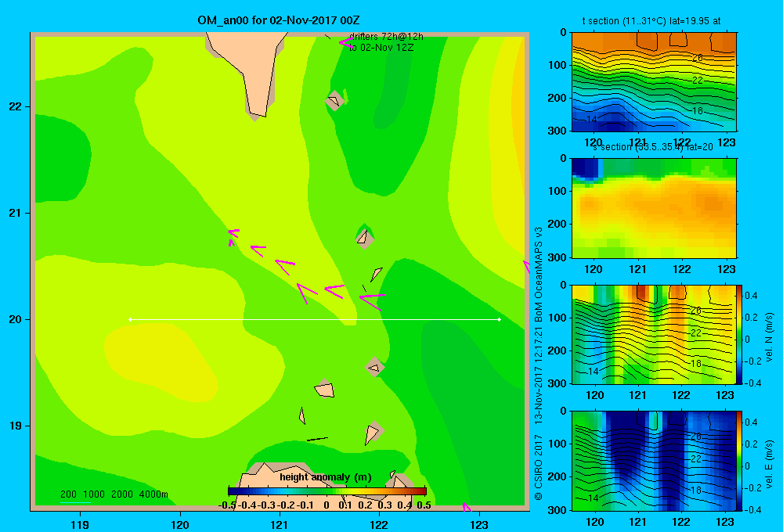Click the 'to 02-Nov 12Z' label
Screen dimensions: 783x532
click(381, 48)
